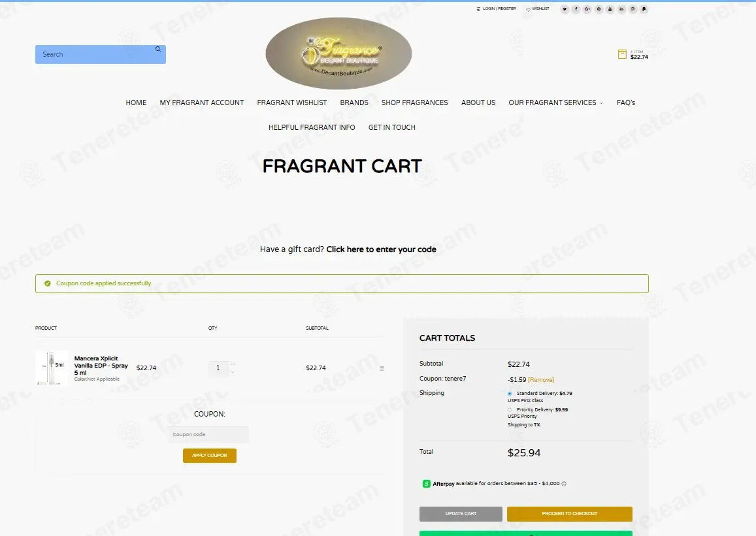Click the green Afterpay logo icon

pyautogui.click(x=426, y=484)
